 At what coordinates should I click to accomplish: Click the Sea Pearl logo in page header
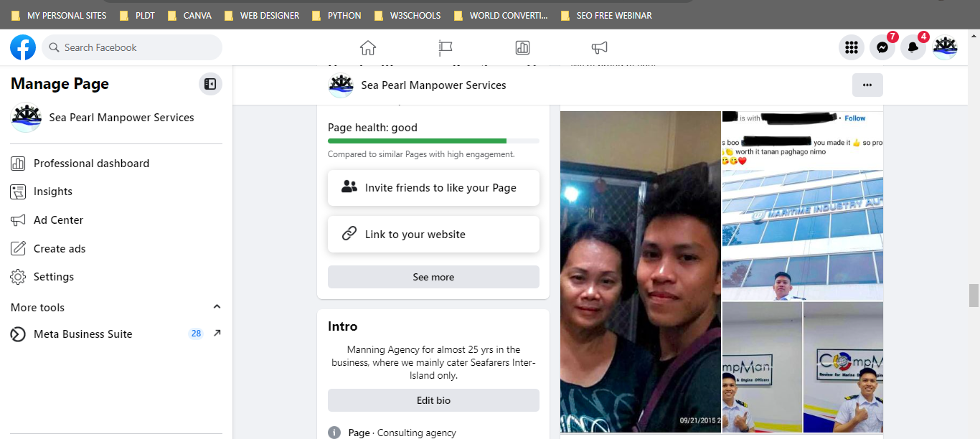[x=341, y=85]
